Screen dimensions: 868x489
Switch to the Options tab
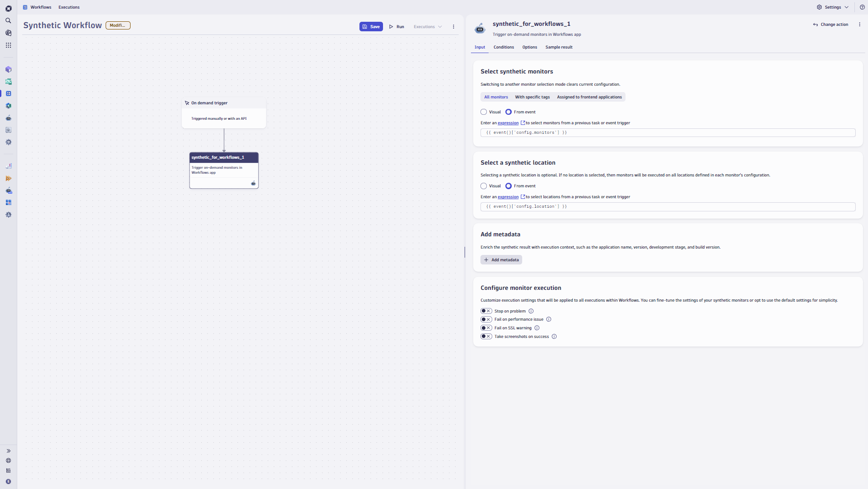point(529,47)
